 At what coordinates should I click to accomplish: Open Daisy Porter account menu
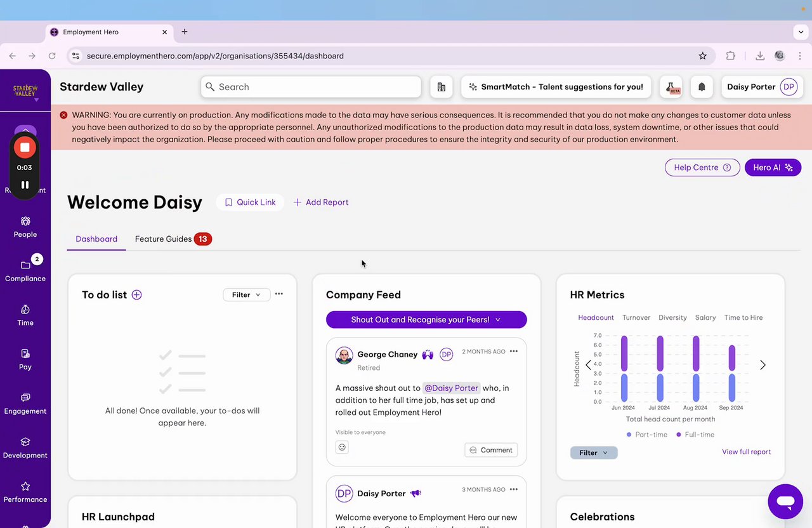pyautogui.click(x=763, y=87)
